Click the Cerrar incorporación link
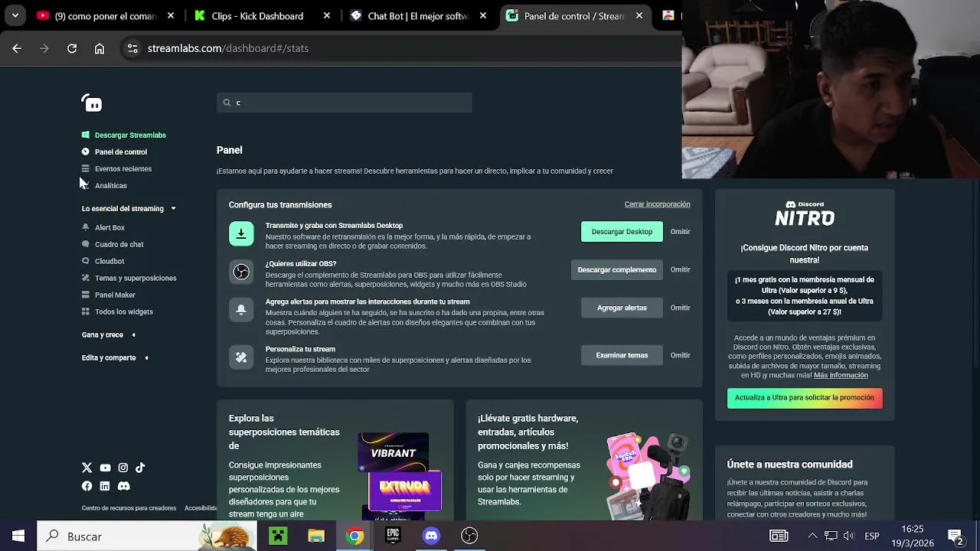This screenshot has height=551, width=980. 657,204
